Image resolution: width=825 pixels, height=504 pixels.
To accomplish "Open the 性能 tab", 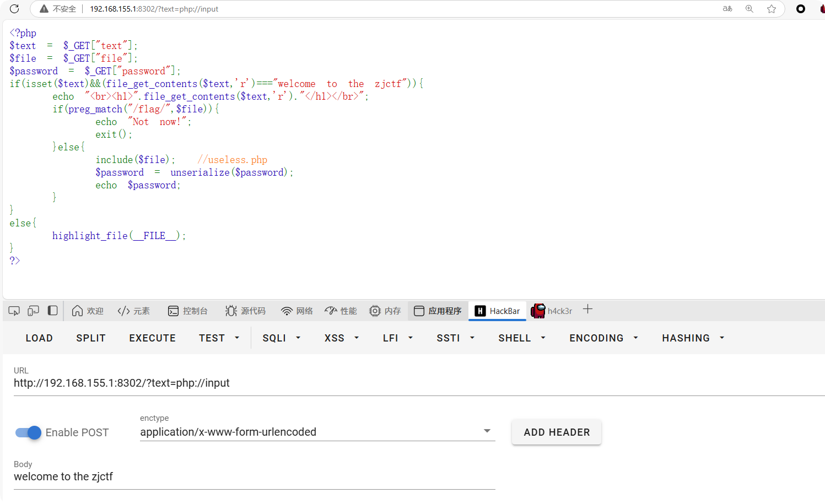I will click(341, 311).
